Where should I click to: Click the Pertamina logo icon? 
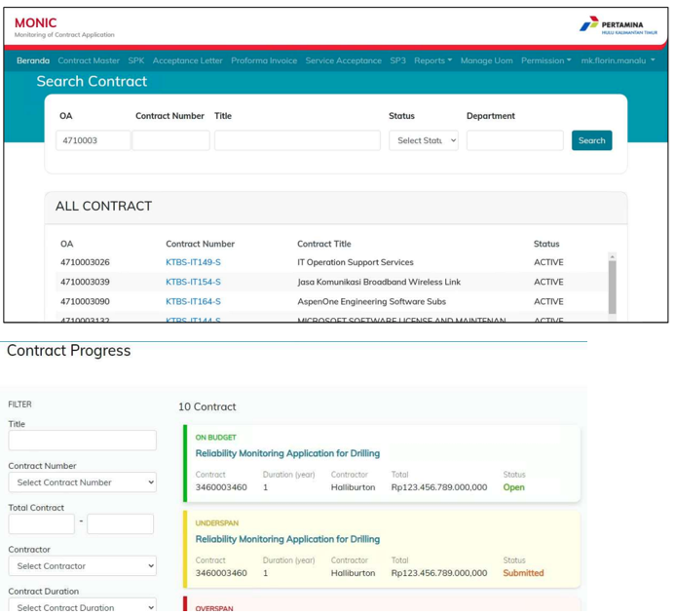click(589, 24)
